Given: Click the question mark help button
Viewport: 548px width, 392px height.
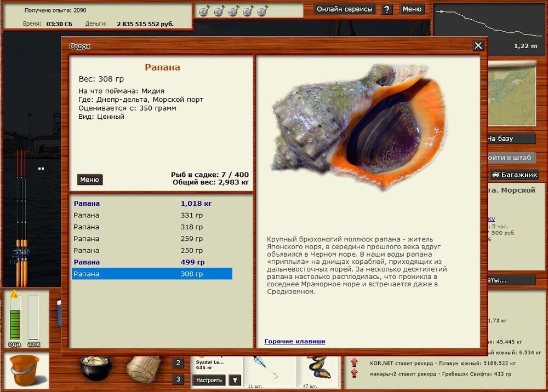Looking at the screenshot, I should (x=387, y=9).
